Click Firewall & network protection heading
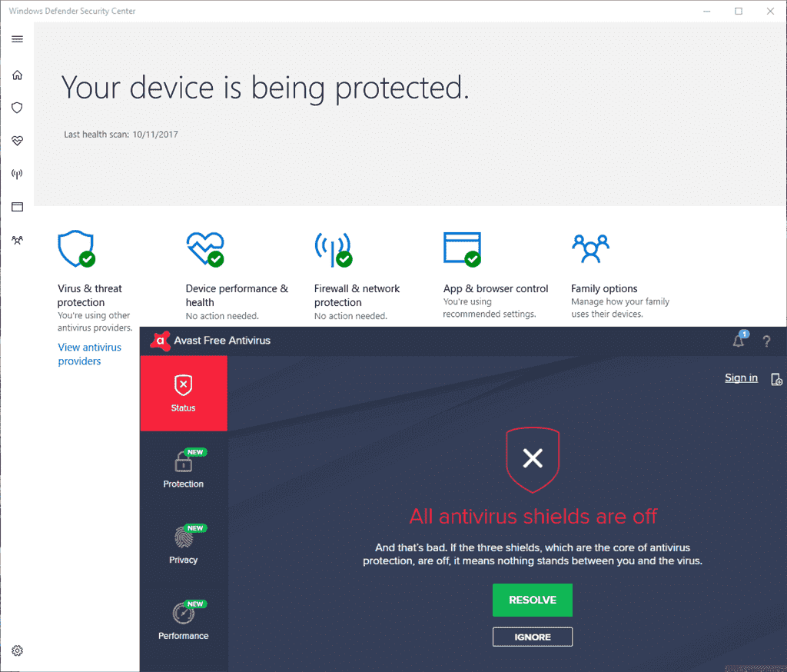This screenshot has width=787, height=672. (357, 295)
